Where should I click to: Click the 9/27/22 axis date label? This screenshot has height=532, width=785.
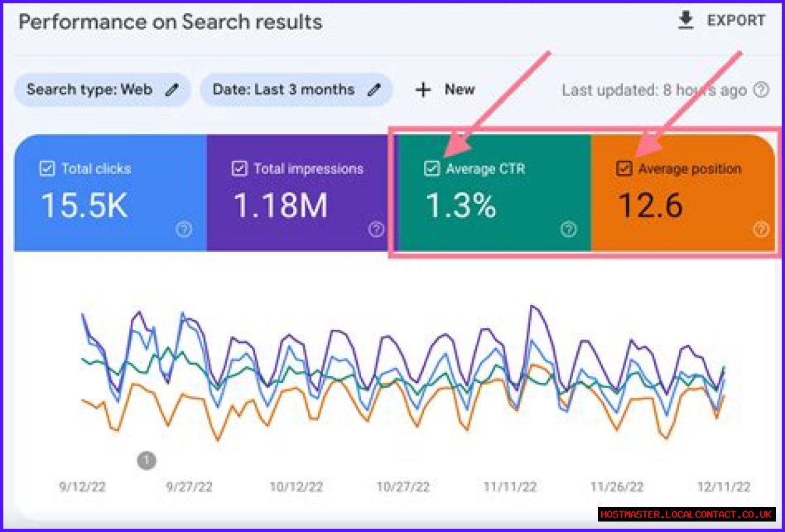point(189,488)
